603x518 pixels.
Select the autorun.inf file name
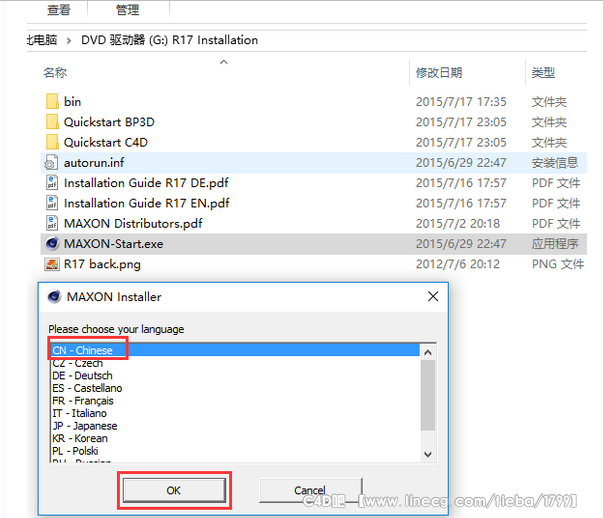94,163
